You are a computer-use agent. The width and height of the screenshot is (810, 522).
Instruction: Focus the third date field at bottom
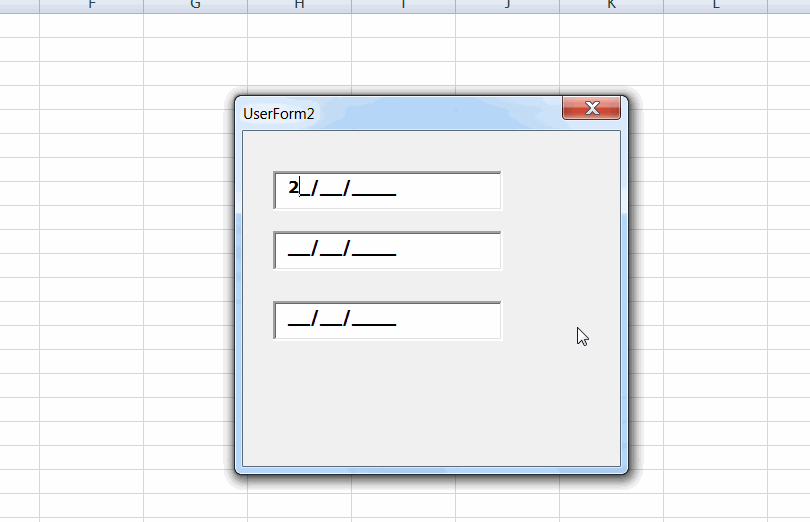click(387, 320)
